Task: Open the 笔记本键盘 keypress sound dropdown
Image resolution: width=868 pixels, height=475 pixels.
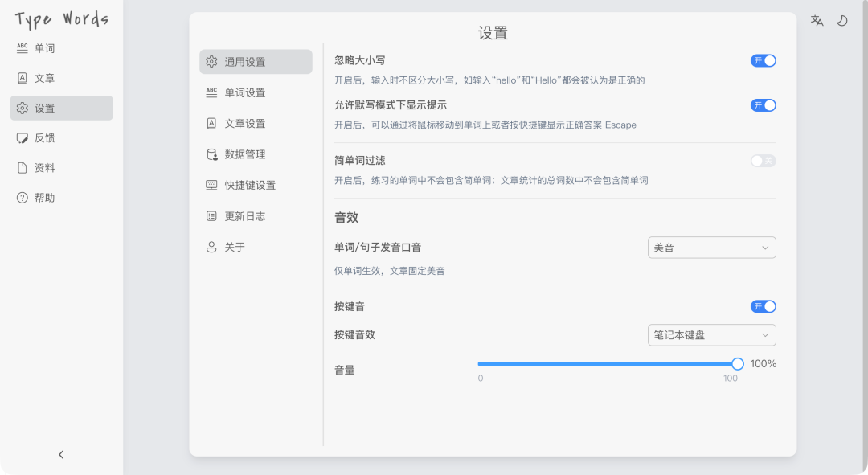Action: pyautogui.click(x=711, y=334)
